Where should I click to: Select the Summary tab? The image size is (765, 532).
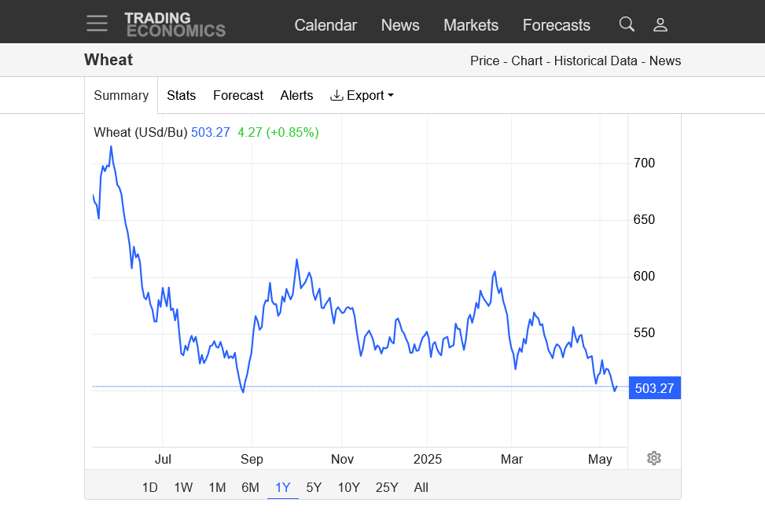121,96
